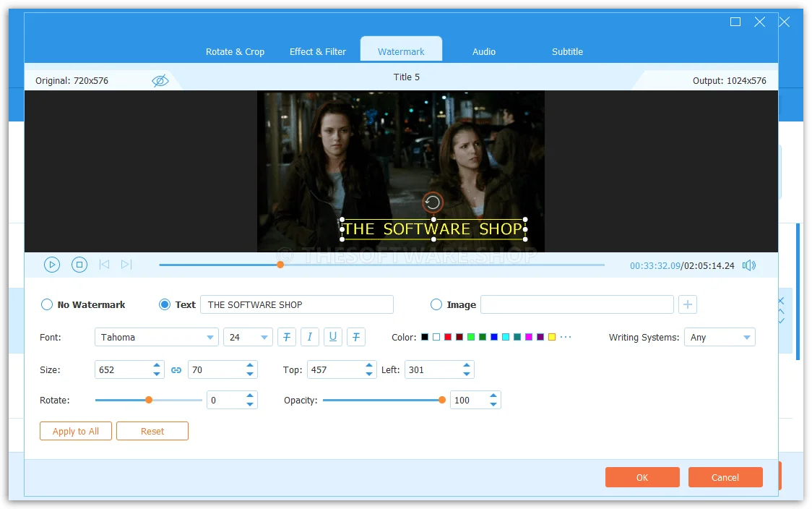The image size is (812, 509).
Task: Switch to the Subtitle tab
Action: pos(567,52)
